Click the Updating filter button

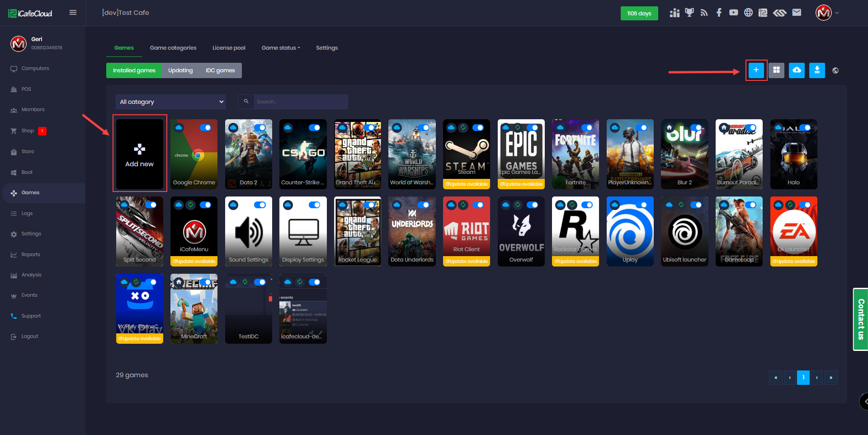[180, 70]
